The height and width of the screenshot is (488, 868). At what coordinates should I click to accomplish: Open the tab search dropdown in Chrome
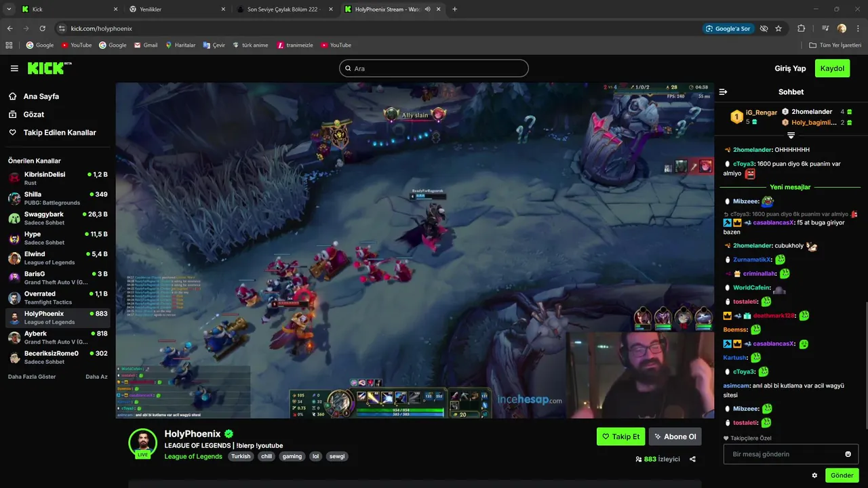pos(9,9)
